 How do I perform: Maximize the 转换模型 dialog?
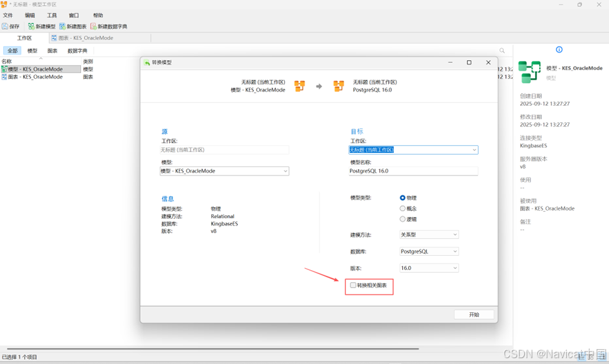point(469,63)
